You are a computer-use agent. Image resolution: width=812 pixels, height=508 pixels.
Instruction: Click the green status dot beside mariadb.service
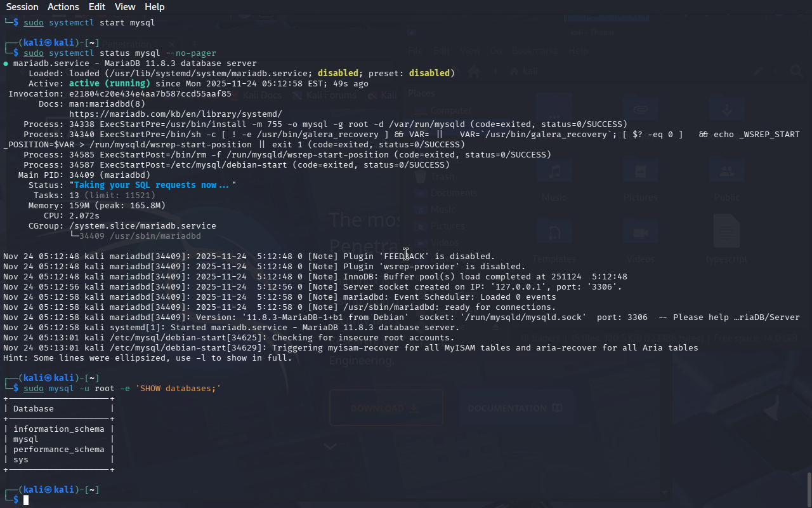pos(6,63)
